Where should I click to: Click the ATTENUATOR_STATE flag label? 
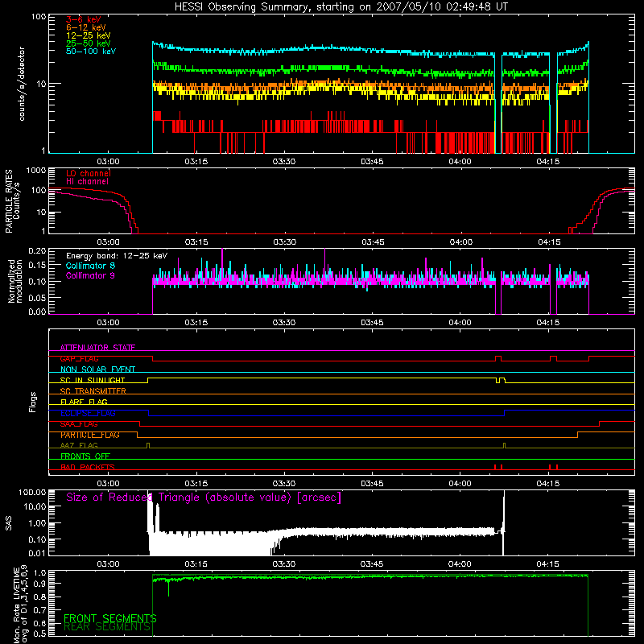coord(97,348)
